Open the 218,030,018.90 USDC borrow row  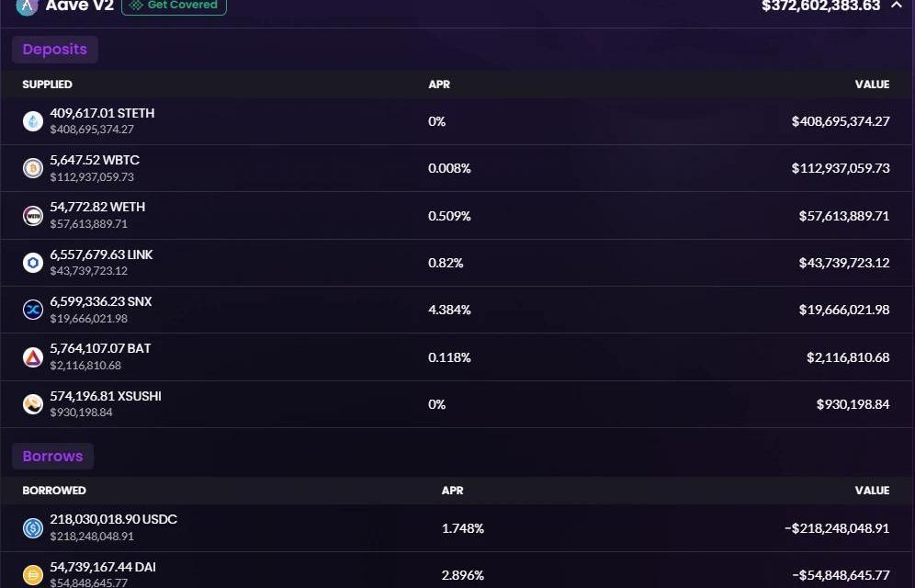point(457,528)
